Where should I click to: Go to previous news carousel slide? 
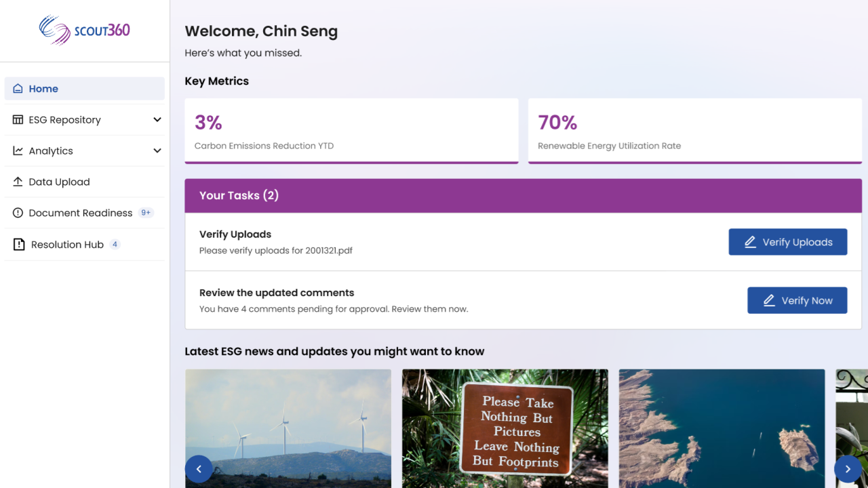coord(199,468)
